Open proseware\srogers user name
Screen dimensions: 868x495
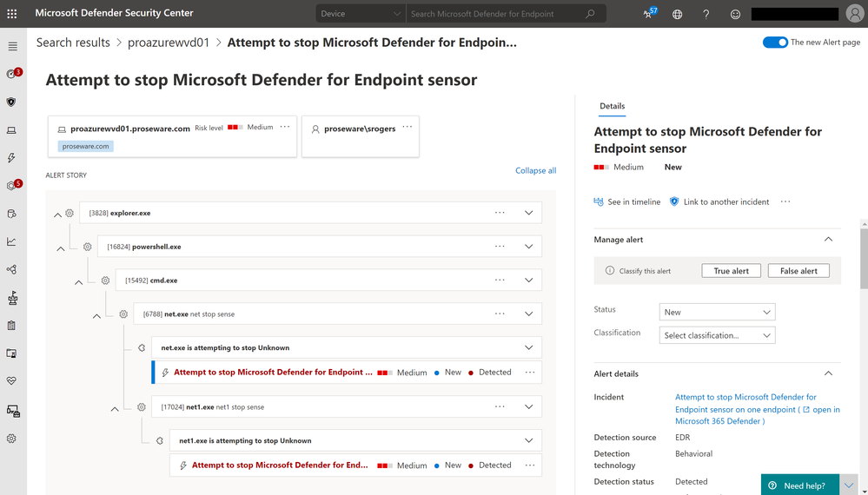click(360, 129)
